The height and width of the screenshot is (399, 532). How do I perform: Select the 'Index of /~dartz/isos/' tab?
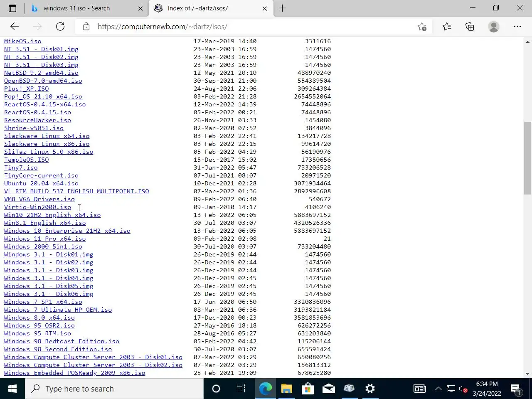click(x=211, y=8)
